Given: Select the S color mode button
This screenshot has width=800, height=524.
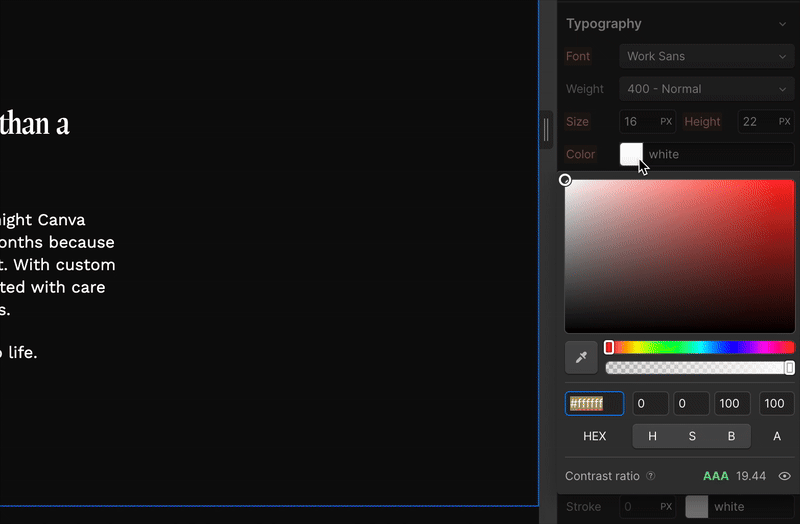Looking at the screenshot, I should tap(692, 436).
